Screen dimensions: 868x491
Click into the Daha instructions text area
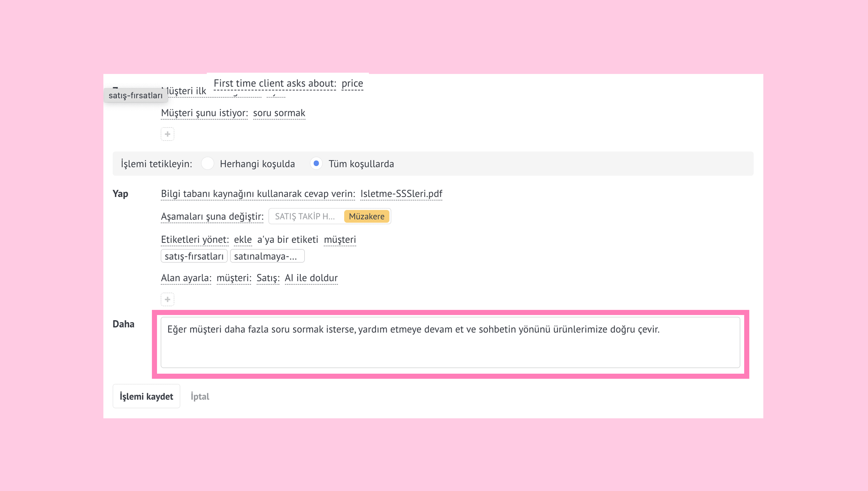450,342
